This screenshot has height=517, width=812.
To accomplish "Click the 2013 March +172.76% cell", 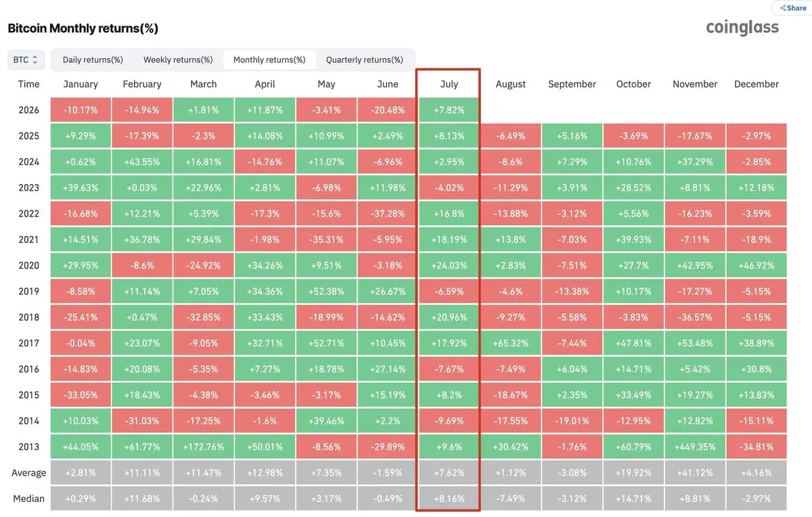I will click(x=204, y=447).
